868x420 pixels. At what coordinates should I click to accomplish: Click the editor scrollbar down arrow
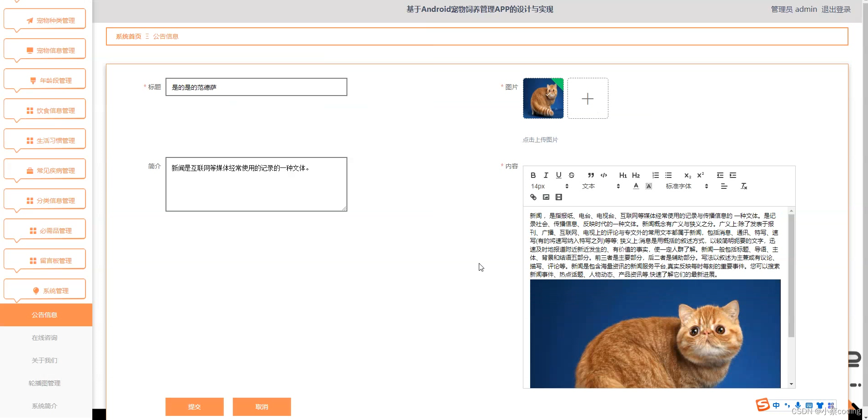[x=791, y=384]
